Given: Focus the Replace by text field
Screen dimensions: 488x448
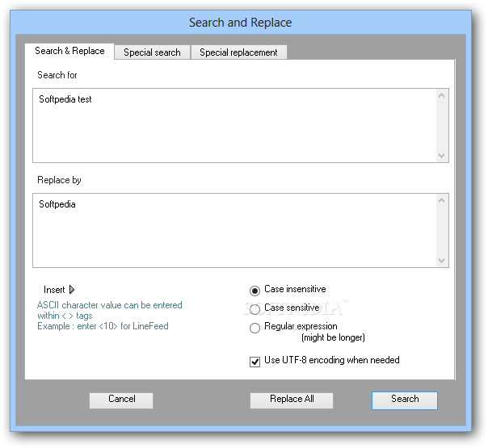Looking at the screenshot, I should (x=234, y=230).
